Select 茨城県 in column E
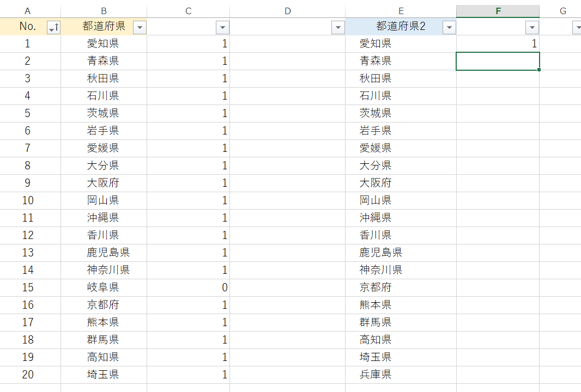This screenshot has height=392, width=581. (x=401, y=113)
